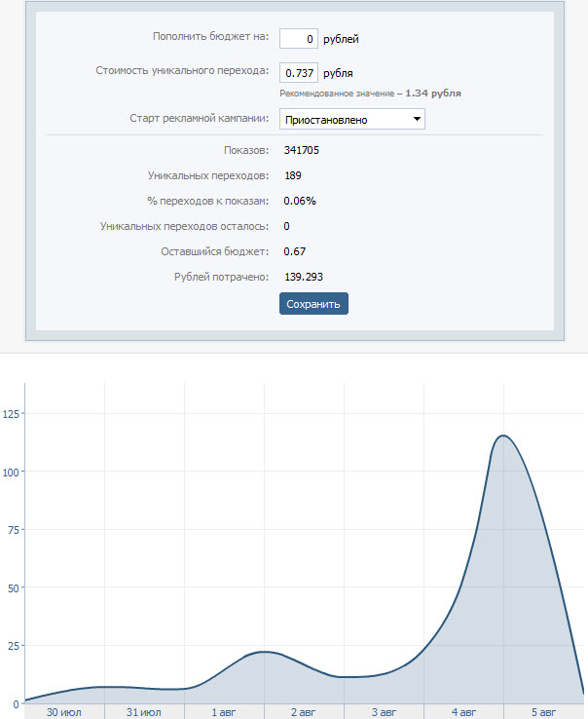Click the 4 авг date label
Screen dimensions: 588x719
(x=463, y=712)
